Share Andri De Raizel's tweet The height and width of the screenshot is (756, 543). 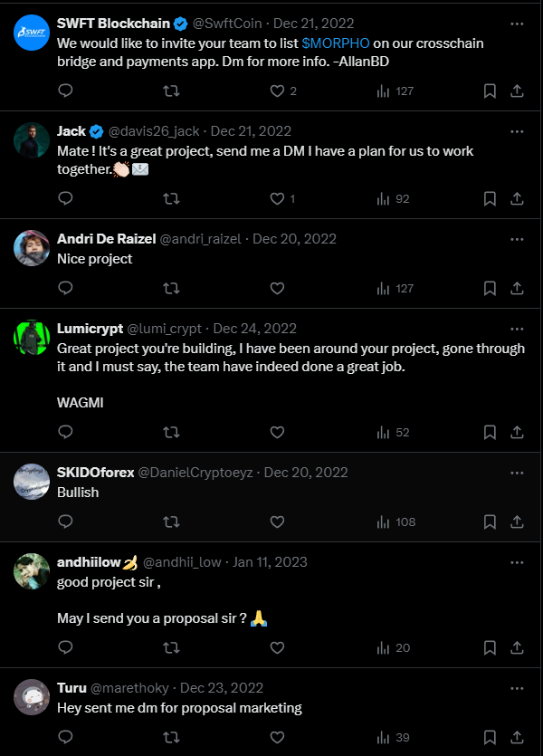(517, 288)
